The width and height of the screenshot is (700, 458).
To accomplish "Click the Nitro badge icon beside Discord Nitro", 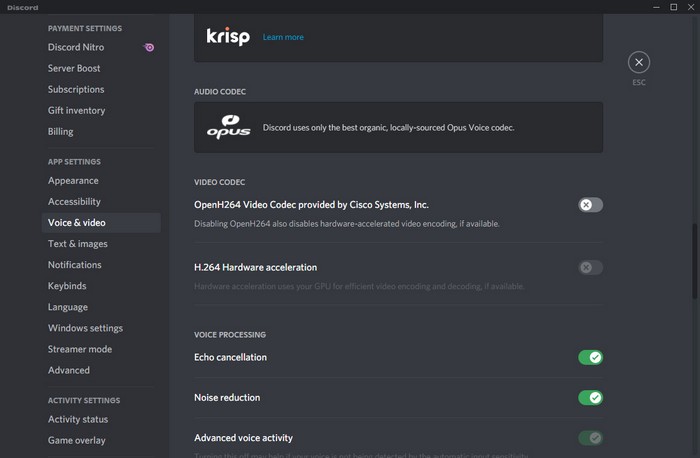I will [x=149, y=47].
